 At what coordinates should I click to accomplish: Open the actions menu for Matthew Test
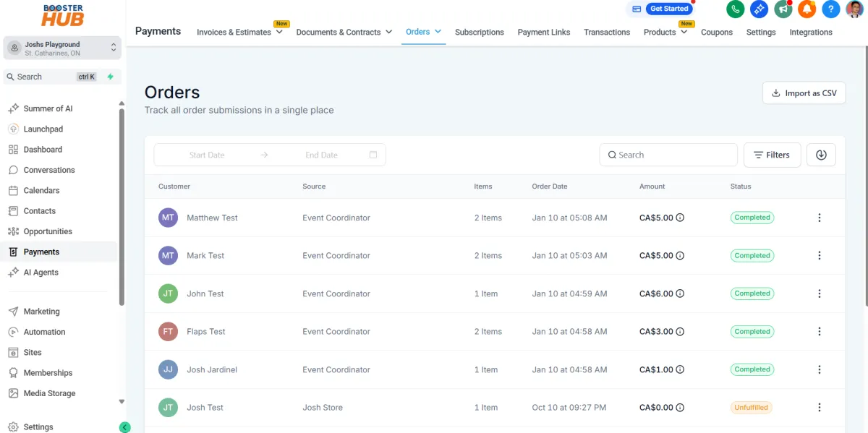click(x=820, y=218)
